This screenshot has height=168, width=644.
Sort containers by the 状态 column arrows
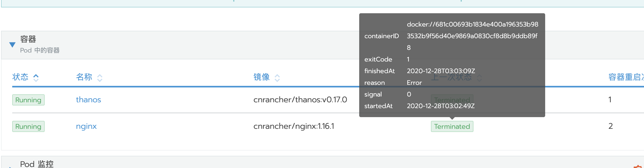(36, 78)
